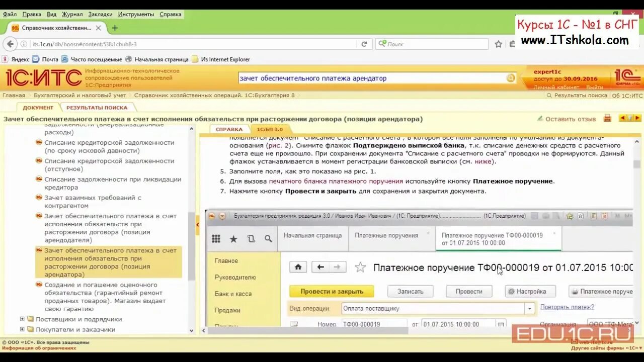Switch to РЕЗУЛЬТАТЫ ПОИСКА tab
Image resolution: width=644 pixels, height=362 pixels.
tap(97, 107)
